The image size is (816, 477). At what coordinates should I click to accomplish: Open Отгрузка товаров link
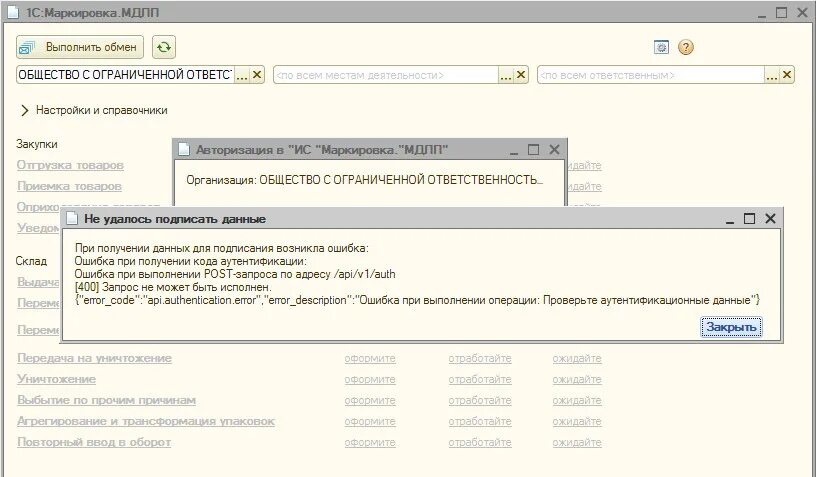coord(70,165)
